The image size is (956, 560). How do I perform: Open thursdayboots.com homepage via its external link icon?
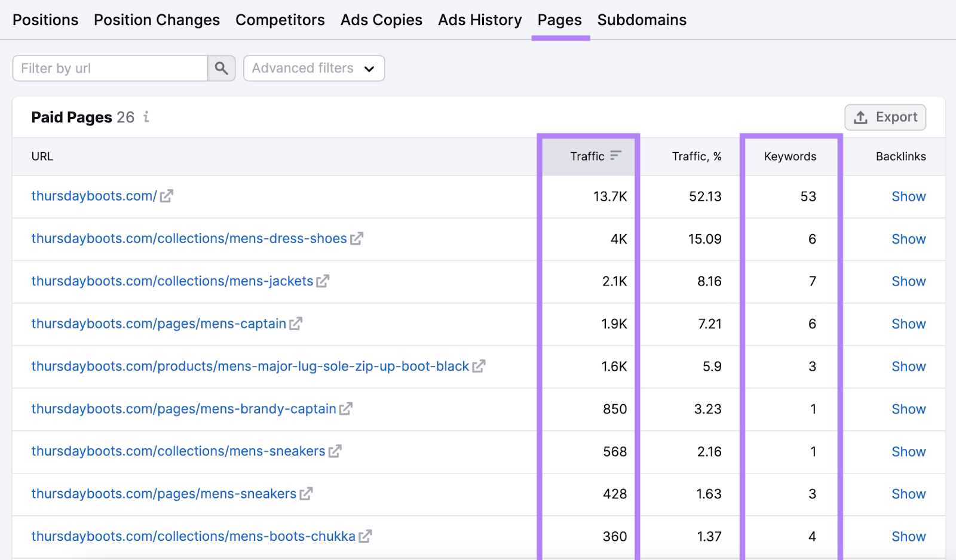(x=166, y=195)
